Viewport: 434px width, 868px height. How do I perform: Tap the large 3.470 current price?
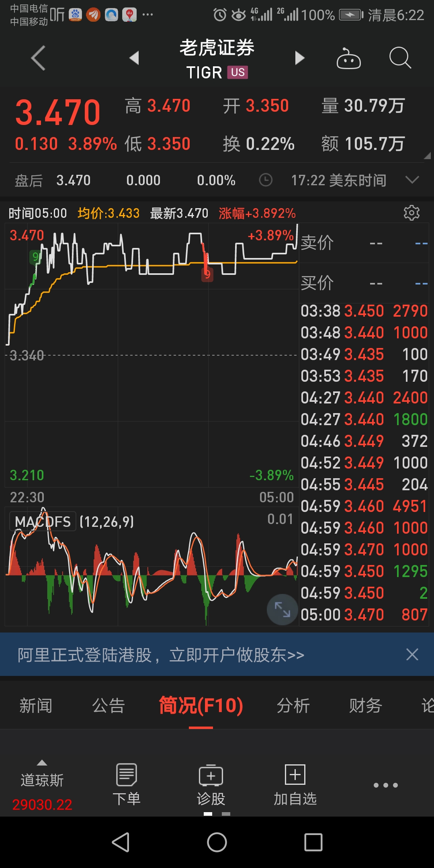tap(58, 113)
